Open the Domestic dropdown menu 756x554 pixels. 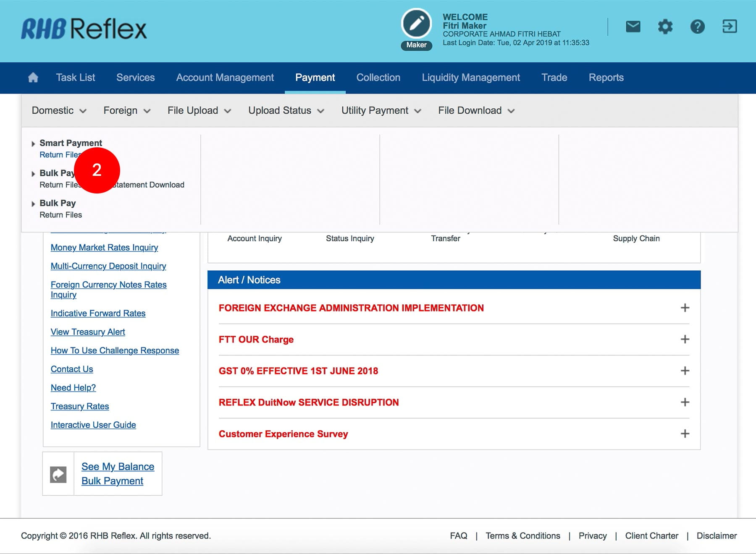click(x=59, y=110)
